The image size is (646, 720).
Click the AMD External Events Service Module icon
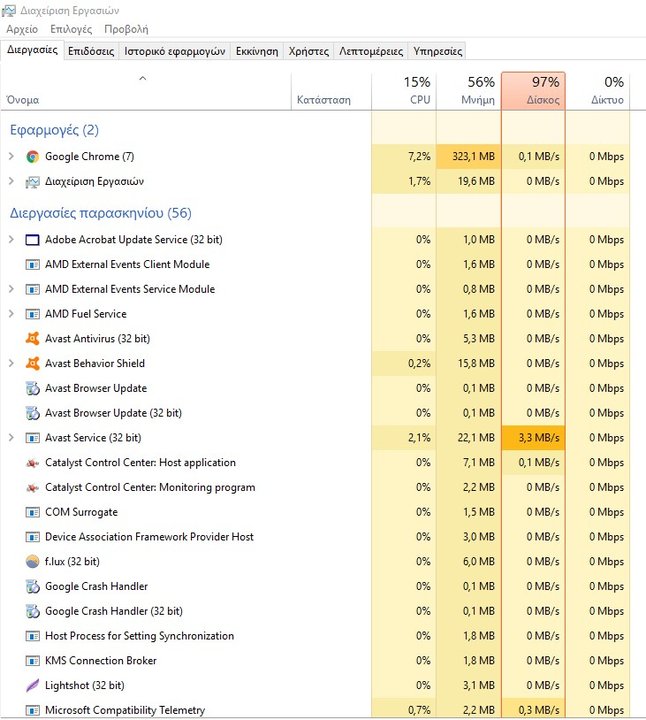point(32,289)
